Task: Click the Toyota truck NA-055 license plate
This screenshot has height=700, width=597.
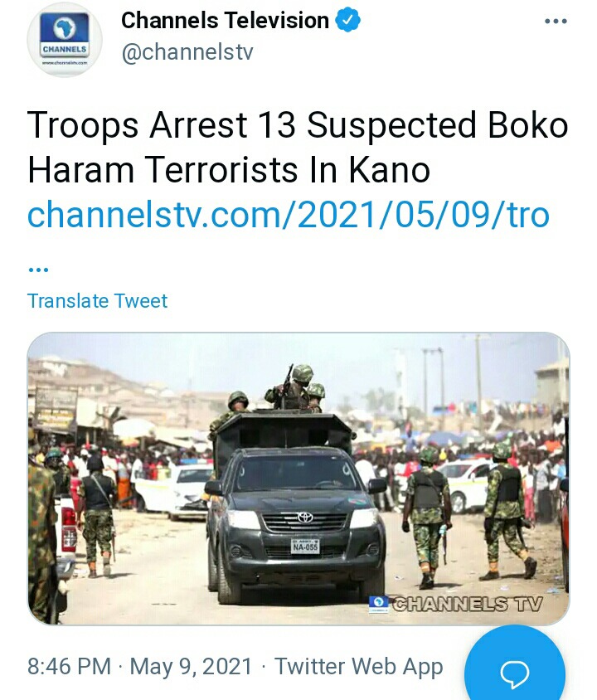Action: click(305, 546)
